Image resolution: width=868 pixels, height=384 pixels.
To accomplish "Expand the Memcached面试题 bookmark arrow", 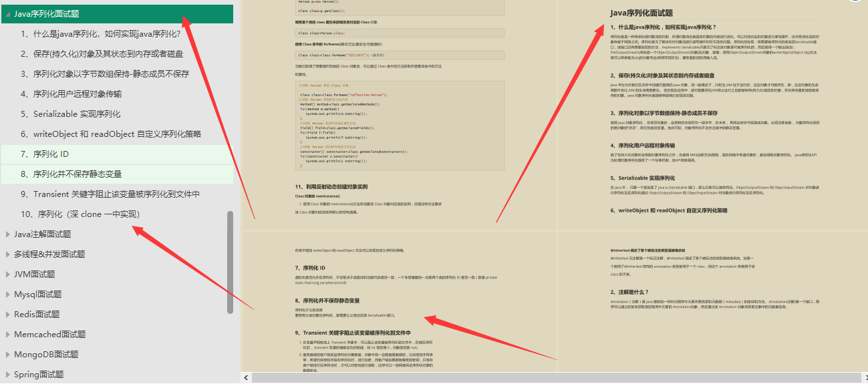I will coord(7,334).
